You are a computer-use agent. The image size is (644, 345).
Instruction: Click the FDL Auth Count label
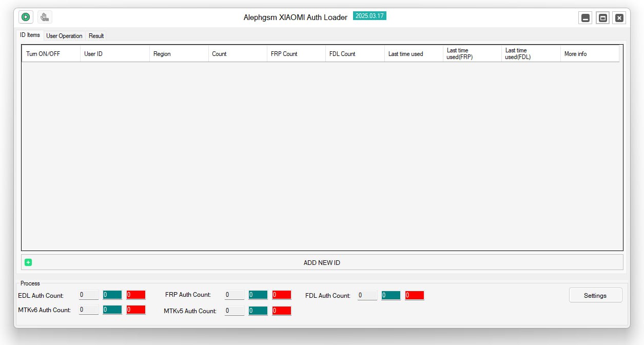328,296
